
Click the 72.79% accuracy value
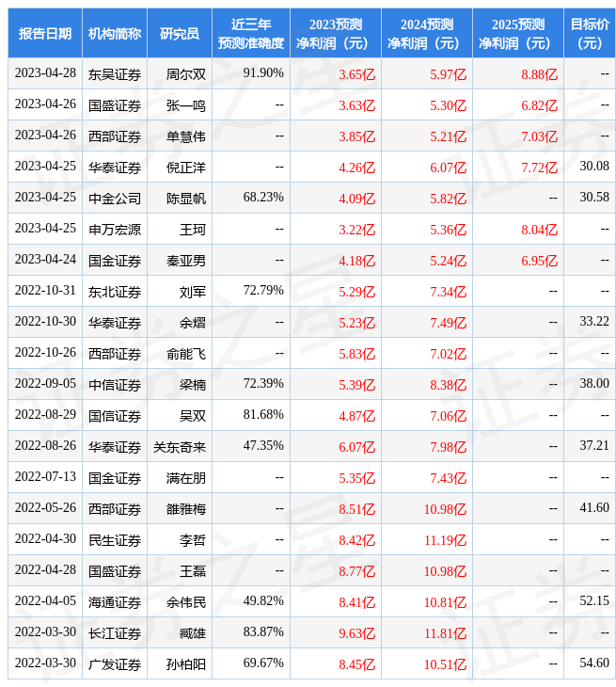[x=263, y=291]
